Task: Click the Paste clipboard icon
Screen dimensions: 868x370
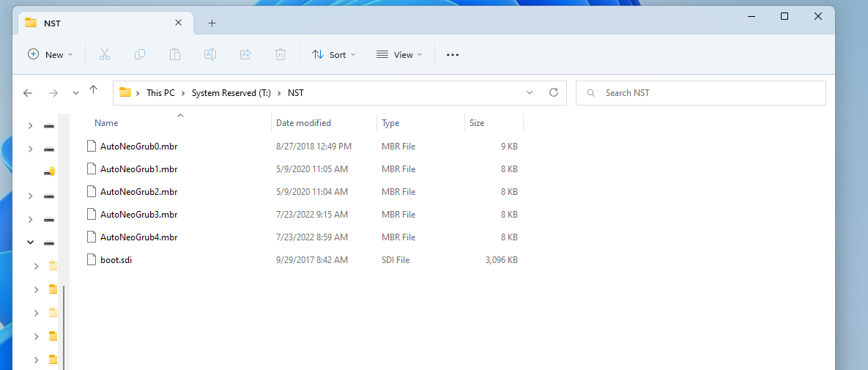Action: (x=175, y=54)
